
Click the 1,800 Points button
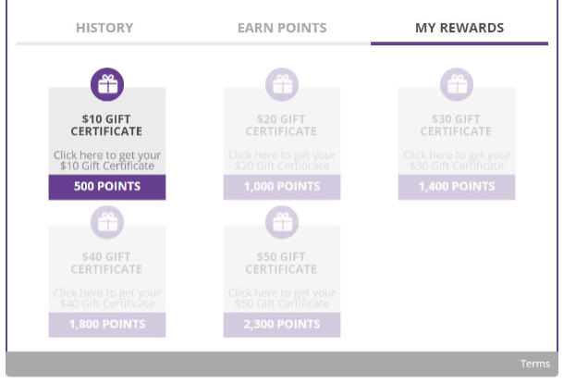coord(107,325)
